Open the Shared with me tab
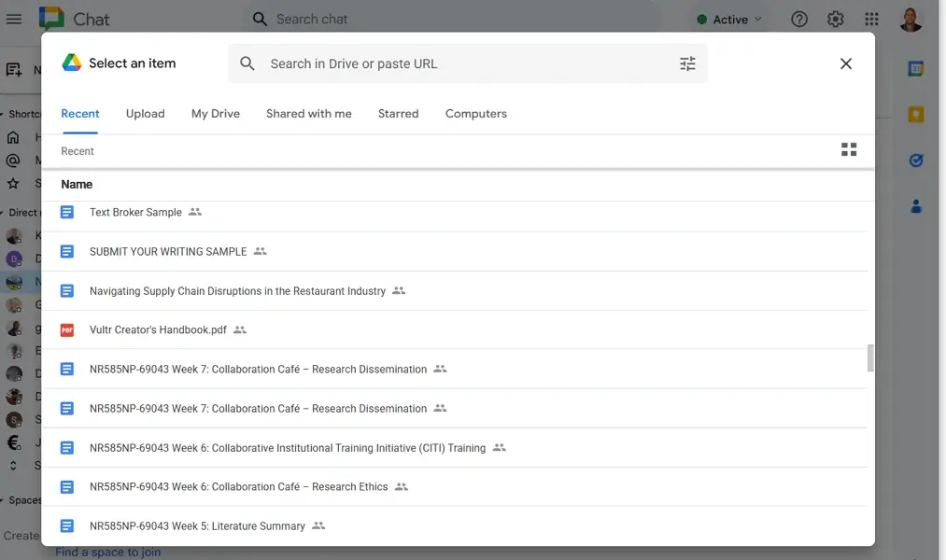Screen dimensions: 946x560 tap(308, 114)
